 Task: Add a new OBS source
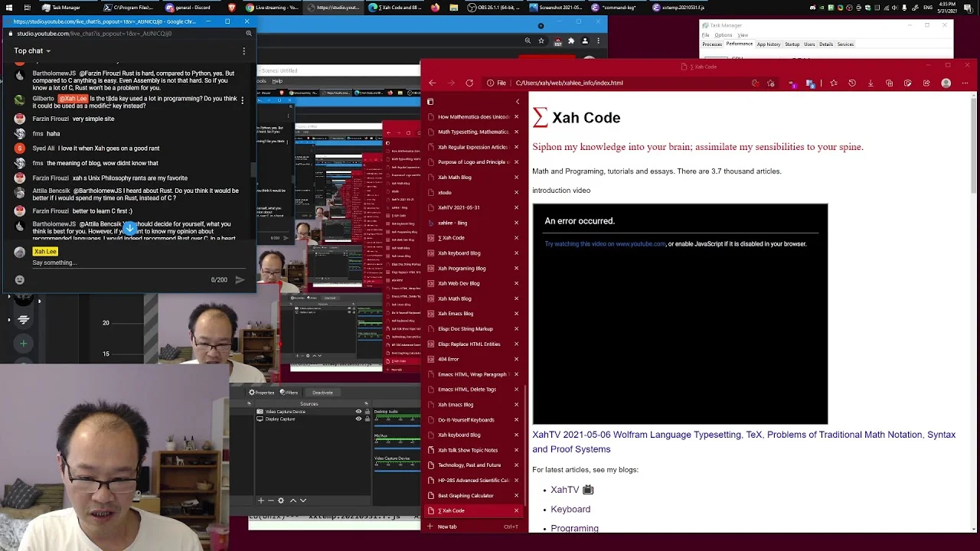tap(261, 500)
